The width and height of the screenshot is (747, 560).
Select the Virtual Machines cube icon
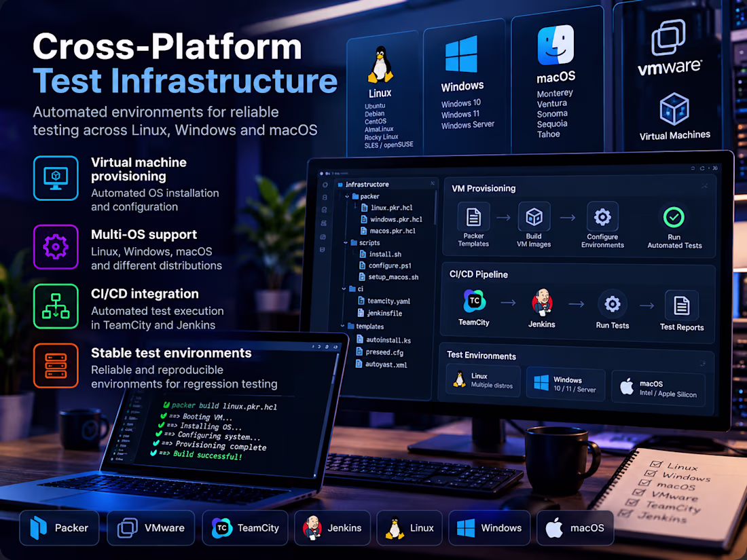point(674,109)
